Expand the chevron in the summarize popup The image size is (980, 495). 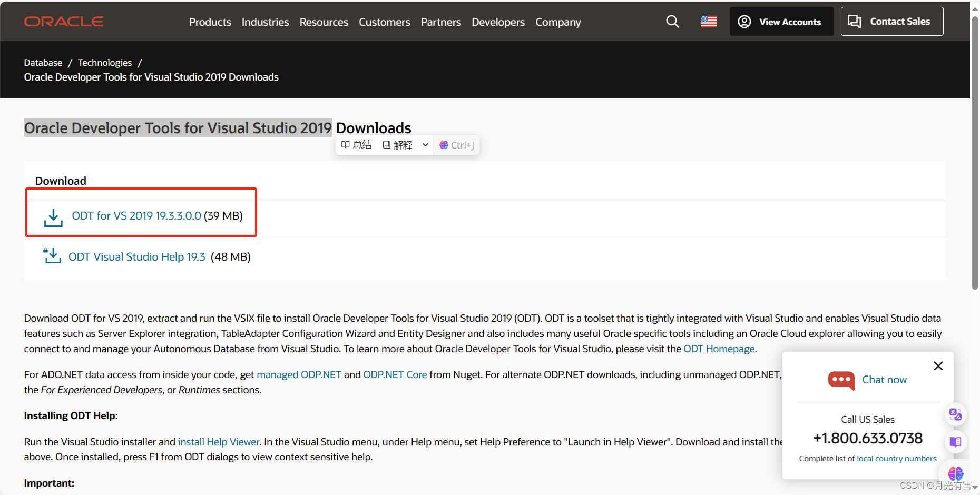coord(425,144)
